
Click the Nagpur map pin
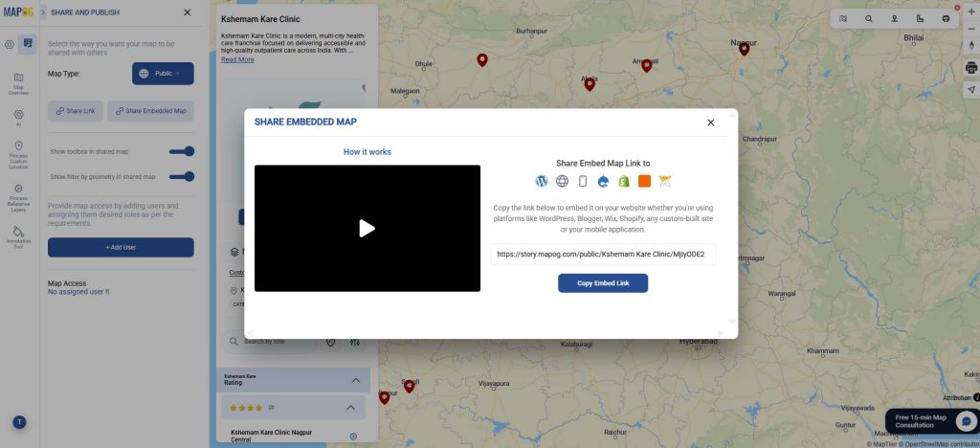[x=744, y=49]
